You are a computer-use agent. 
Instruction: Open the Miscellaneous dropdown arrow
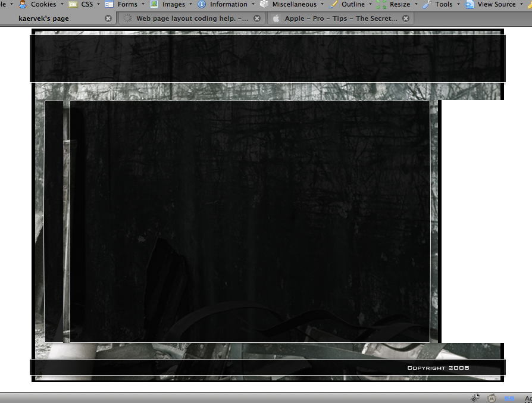(x=323, y=4)
